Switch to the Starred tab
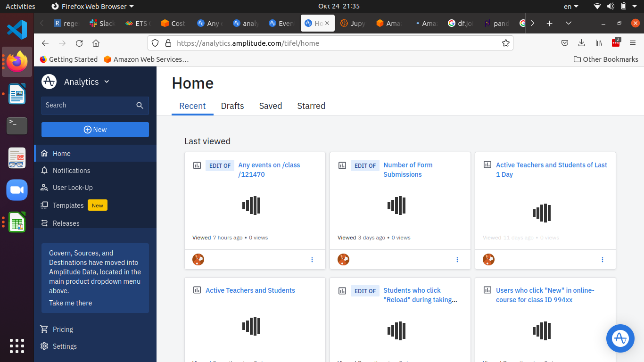The height and width of the screenshot is (362, 644). tap(311, 106)
